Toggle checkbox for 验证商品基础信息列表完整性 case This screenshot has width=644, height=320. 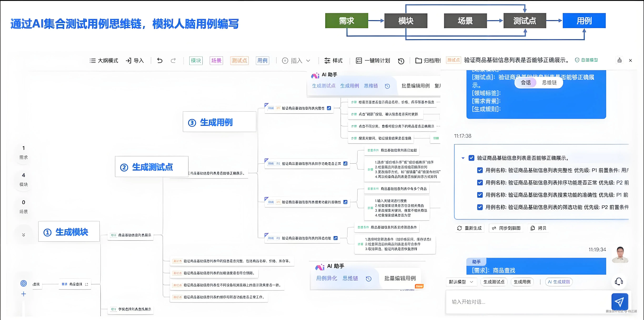pyautogui.click(x=480, y=170)
